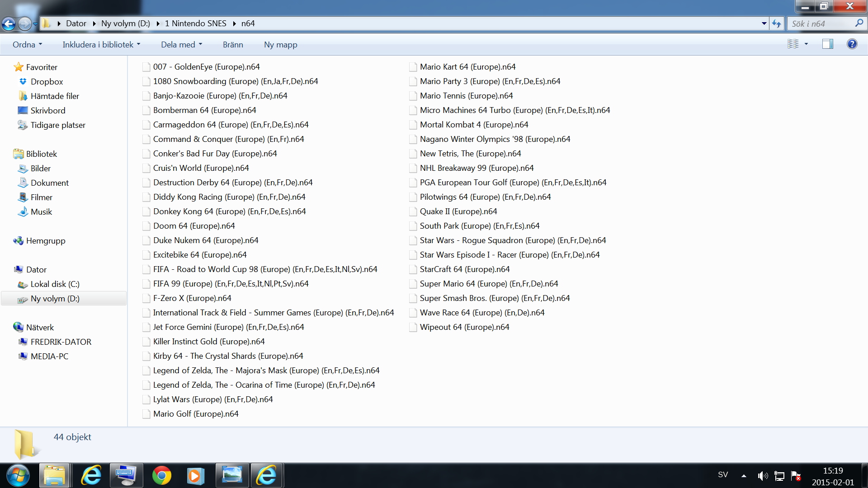868x488 pixels.
Task: Expand the address bar history dropdown
Action: point(764,23)
